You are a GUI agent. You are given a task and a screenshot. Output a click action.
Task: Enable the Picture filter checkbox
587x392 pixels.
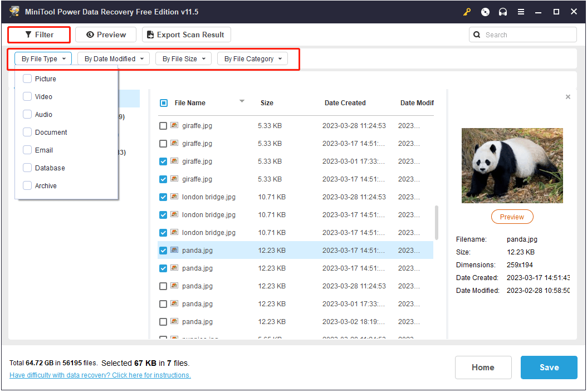coord(26,79)
